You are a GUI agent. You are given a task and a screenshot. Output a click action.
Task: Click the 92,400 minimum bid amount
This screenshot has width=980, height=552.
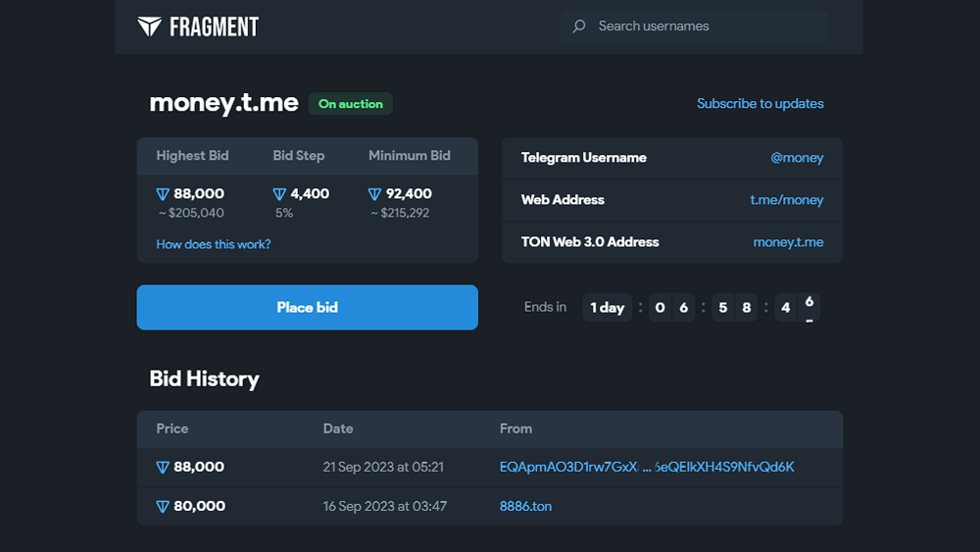(x=409, y=194)
